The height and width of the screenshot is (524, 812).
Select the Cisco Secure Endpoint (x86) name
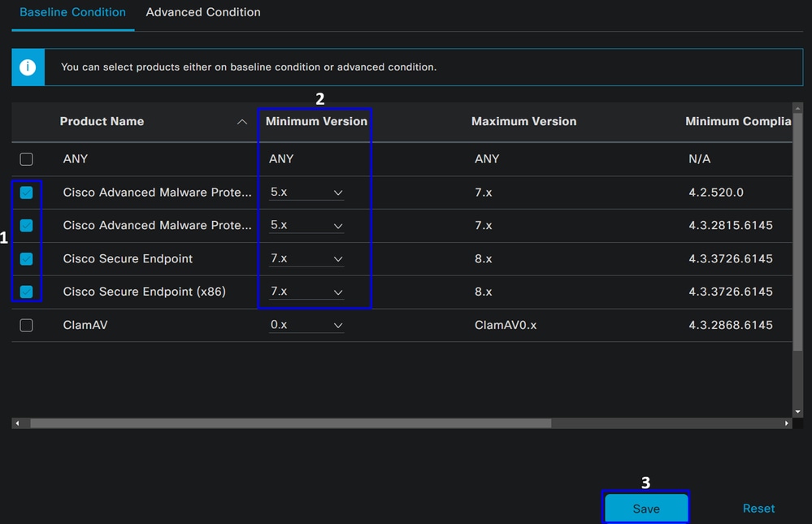click(x=145, y=292)
